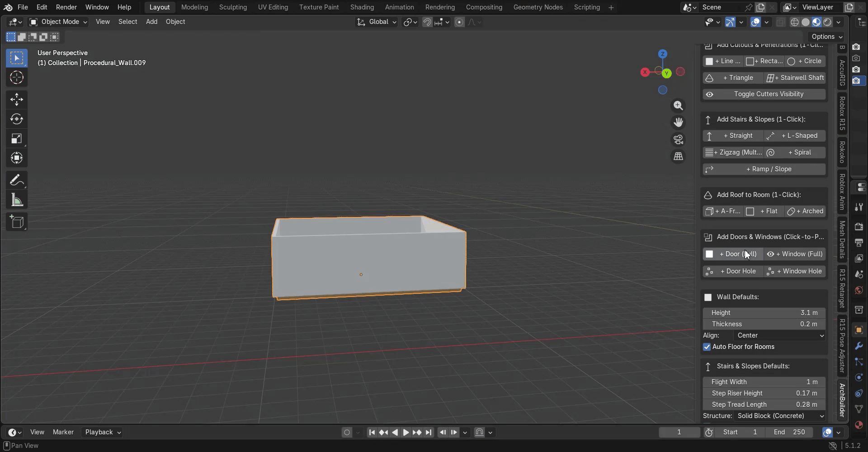Activate the Scale tool
868x452 pixels.
(x=17, y=138)
